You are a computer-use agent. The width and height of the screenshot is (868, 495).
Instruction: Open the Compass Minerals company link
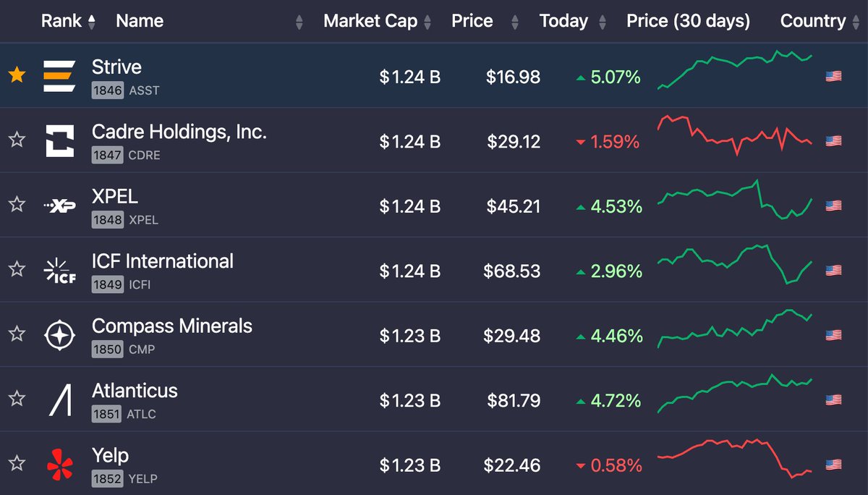pyautogui.click(x=172, y=326)
